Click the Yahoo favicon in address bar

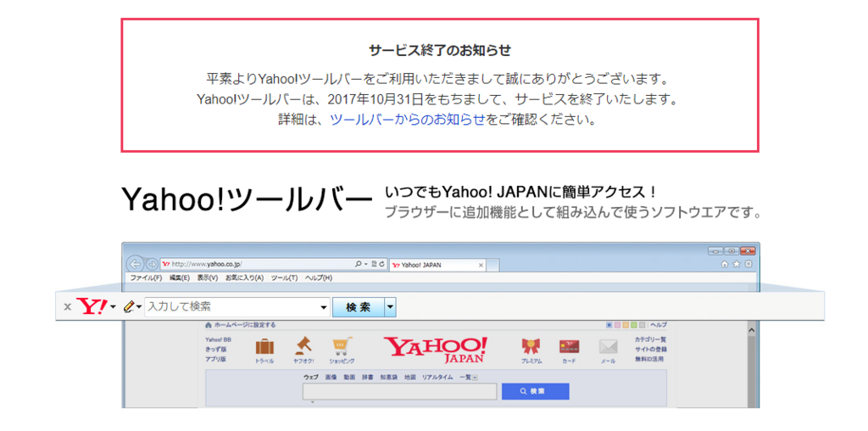click(x=165, y=264)
